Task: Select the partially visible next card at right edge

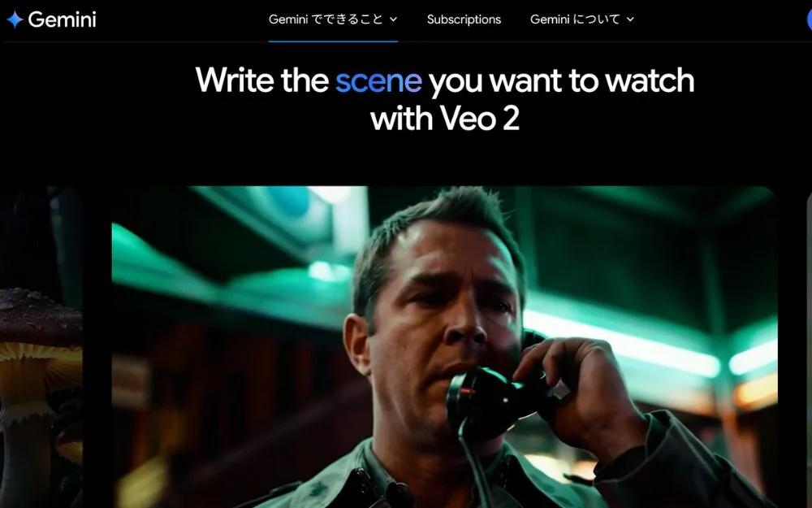Action: pyautogui.click(x=809, y=347)
